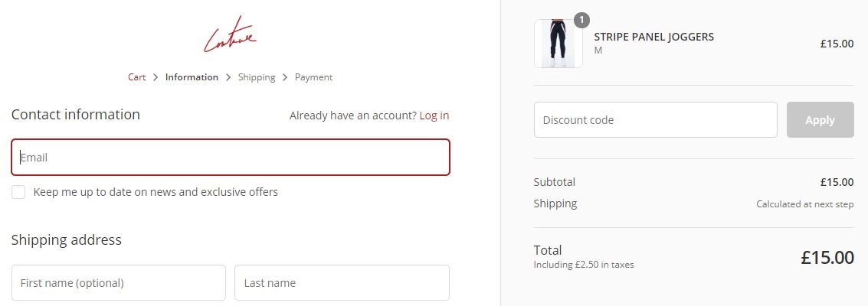Click the £15.00 total amount
868x306 pixels.
(827, 258)
